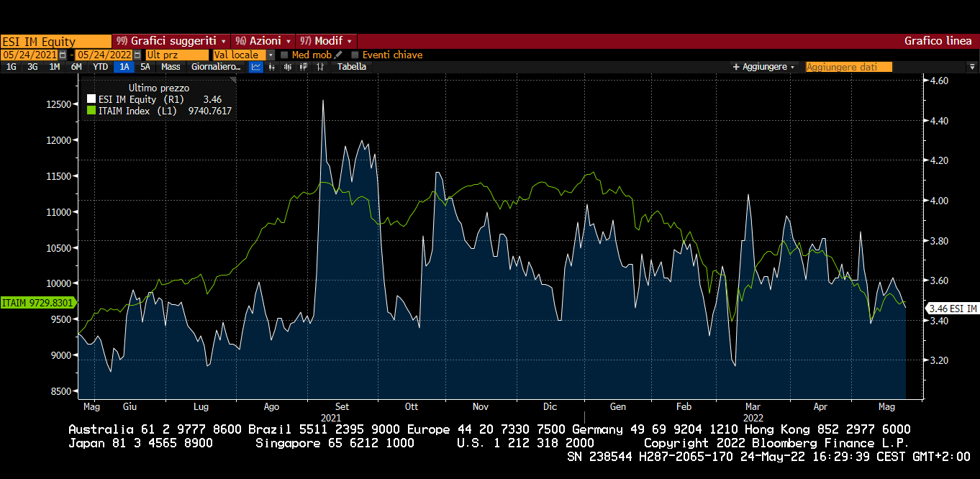Open the end date calendar picker icon

point(137,55)
